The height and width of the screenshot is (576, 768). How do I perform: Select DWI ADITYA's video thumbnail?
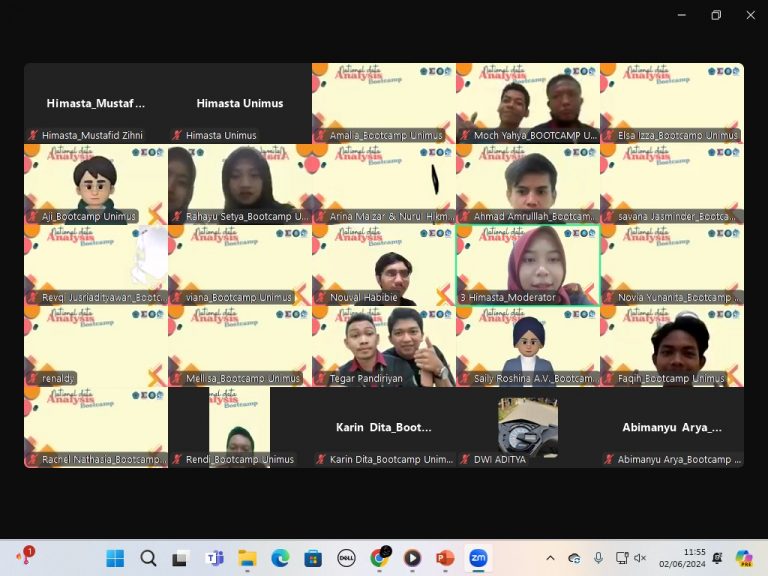[x=528, y=428]
